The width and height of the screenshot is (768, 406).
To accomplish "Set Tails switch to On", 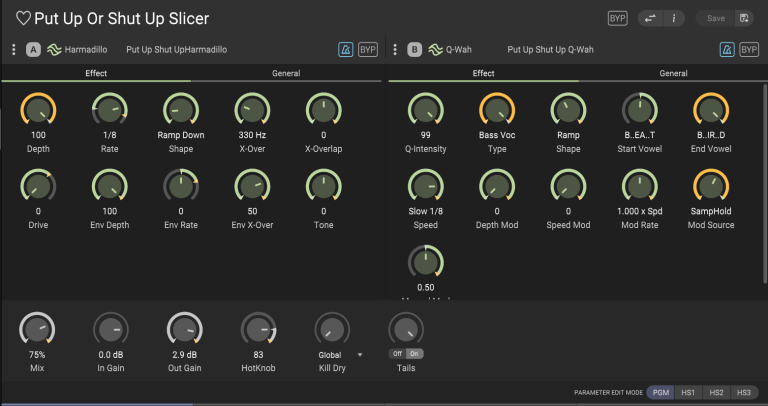I will [414, 354].
